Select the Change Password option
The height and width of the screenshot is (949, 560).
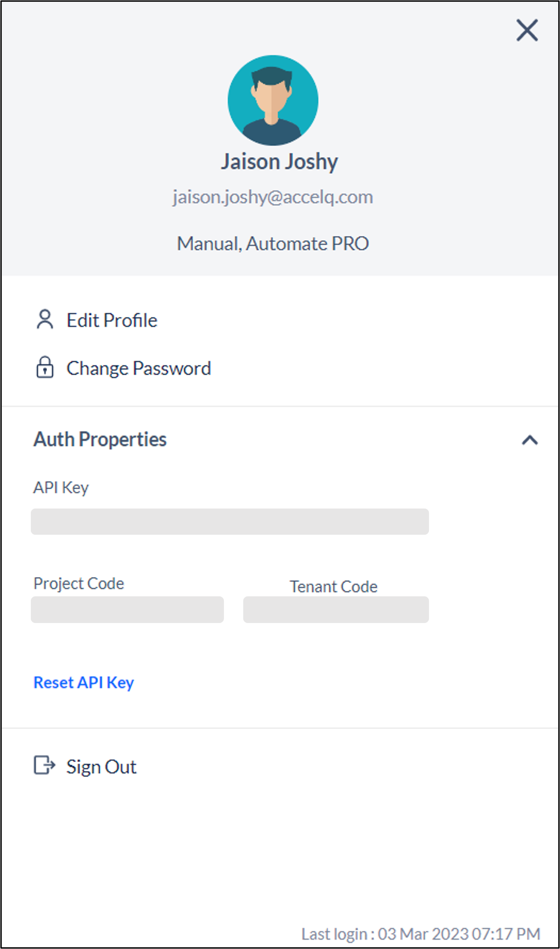(139, 368)
